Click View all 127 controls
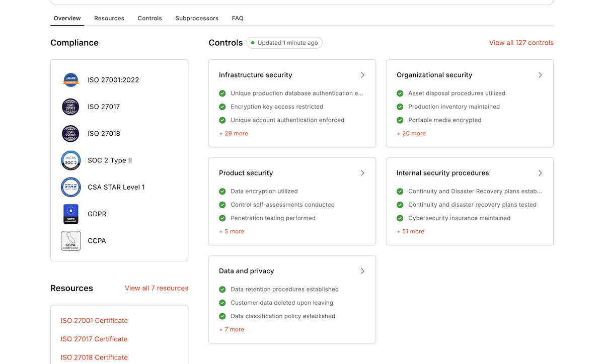Screen dimensions: 604x364 pyautogui.click(x=521, y=43)
